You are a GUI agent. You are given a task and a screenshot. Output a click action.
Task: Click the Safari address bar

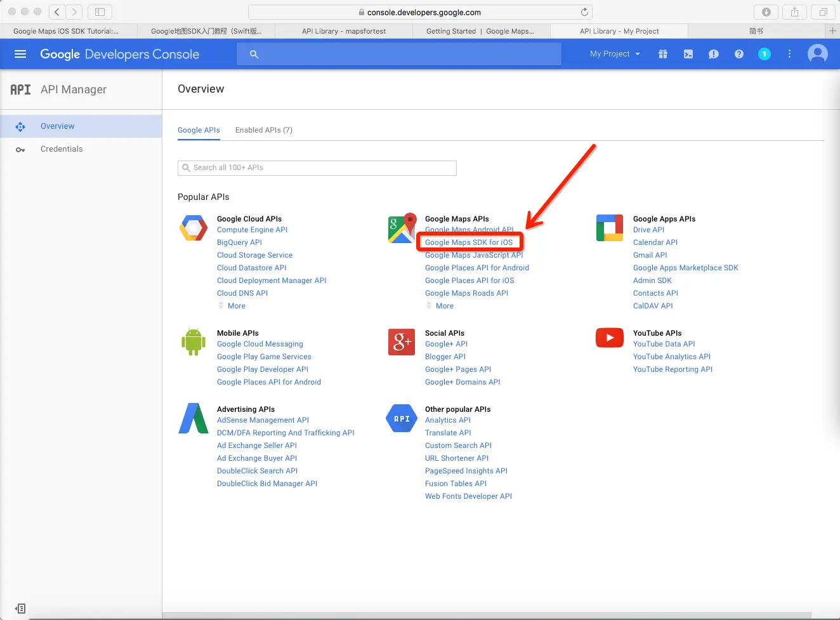click(x=420, y=12)
